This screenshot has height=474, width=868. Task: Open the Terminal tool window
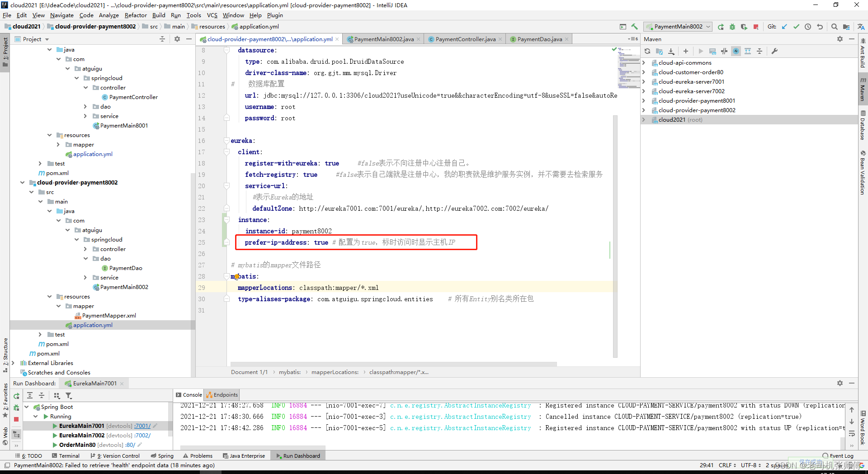66,456
